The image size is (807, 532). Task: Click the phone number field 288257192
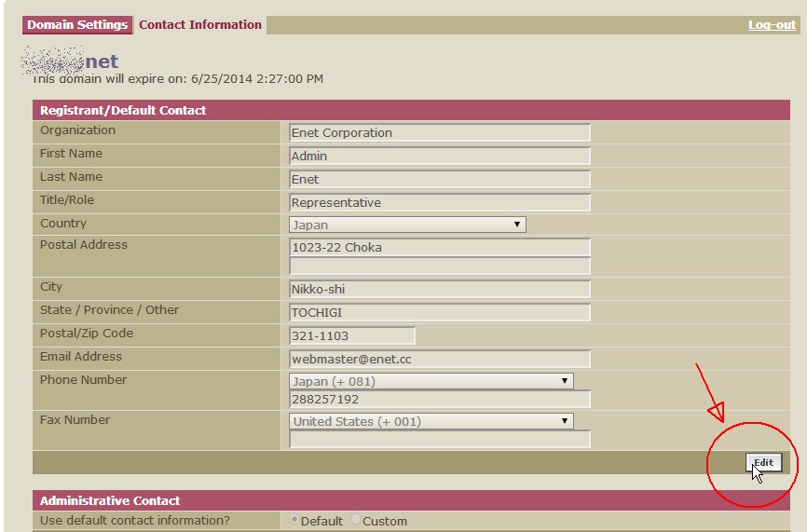click(440, 400)
